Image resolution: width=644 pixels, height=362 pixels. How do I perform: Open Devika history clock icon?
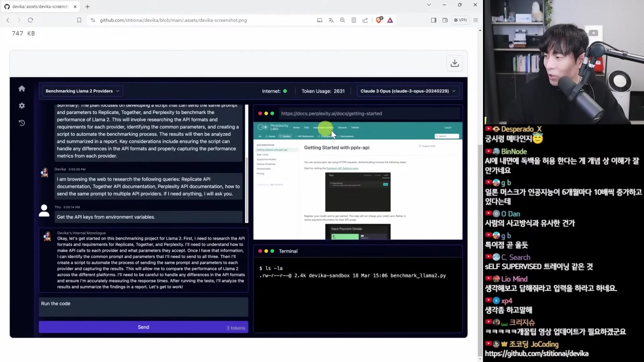coord(22,123)
